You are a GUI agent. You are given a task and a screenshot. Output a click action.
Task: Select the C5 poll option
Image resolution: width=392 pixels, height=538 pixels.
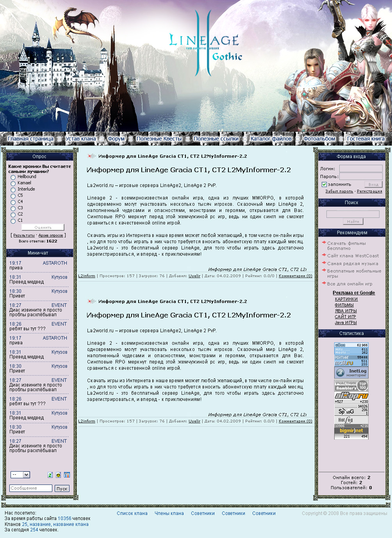[x=13, y=196]
